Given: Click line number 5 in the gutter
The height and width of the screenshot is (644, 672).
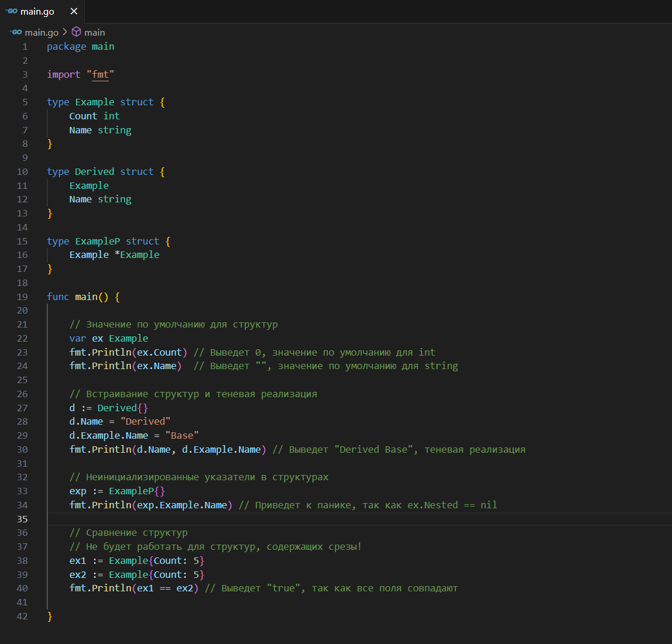Looking at the screenshot, I should coord(25,102).
